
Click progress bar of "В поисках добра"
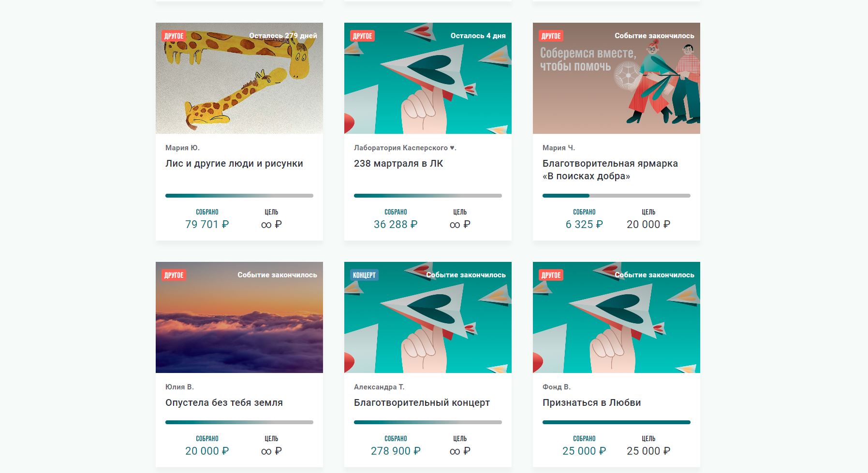pos(616,196)
